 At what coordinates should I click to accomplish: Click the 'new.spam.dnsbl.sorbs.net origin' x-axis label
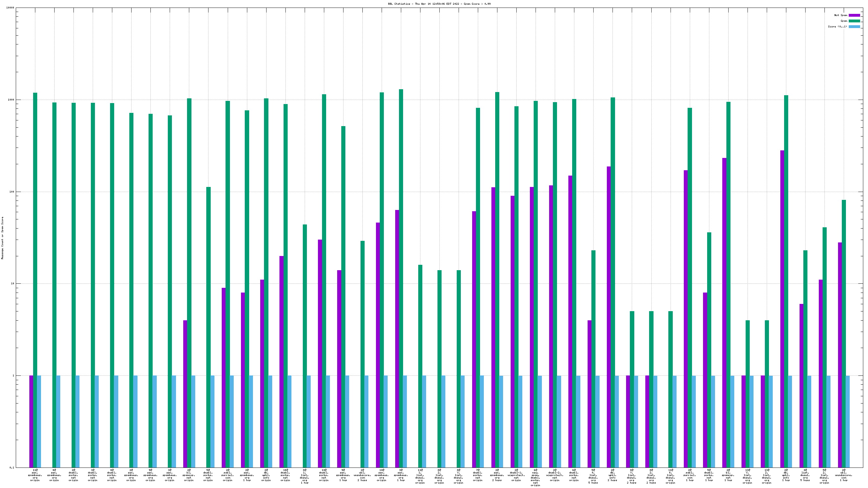(536, 478)
